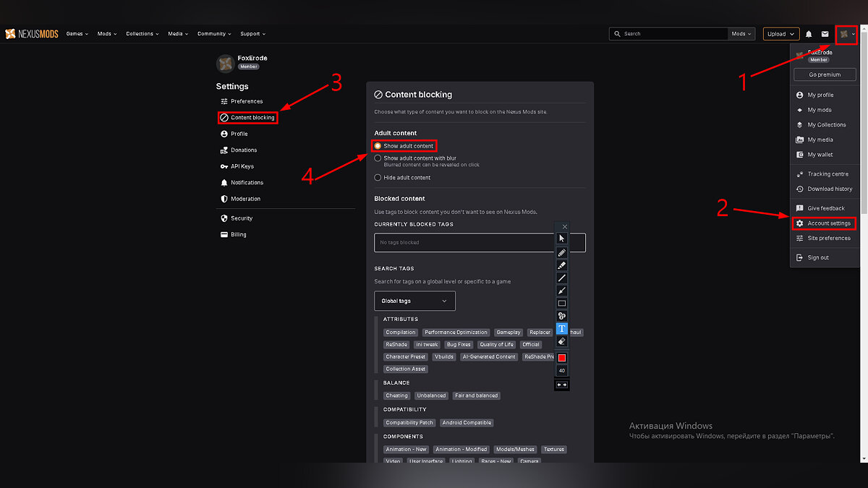Open the Games navigation menu

77,34
